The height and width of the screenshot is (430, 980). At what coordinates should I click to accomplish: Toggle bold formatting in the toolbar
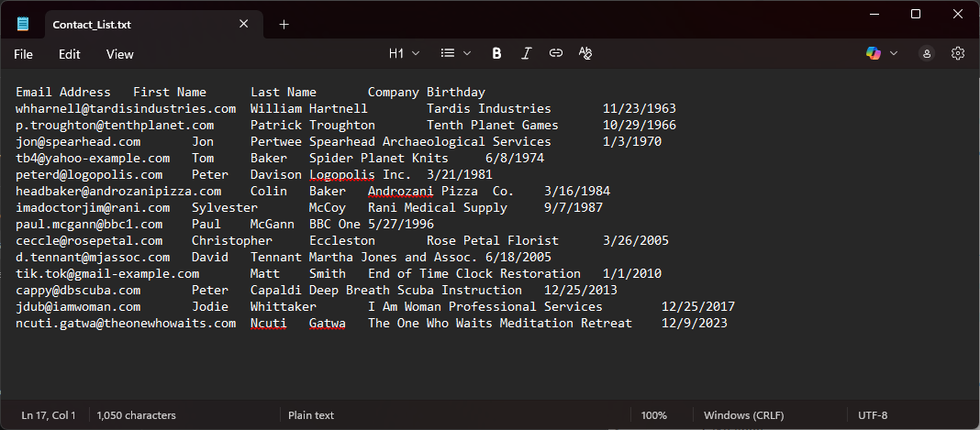click(496, 53)
